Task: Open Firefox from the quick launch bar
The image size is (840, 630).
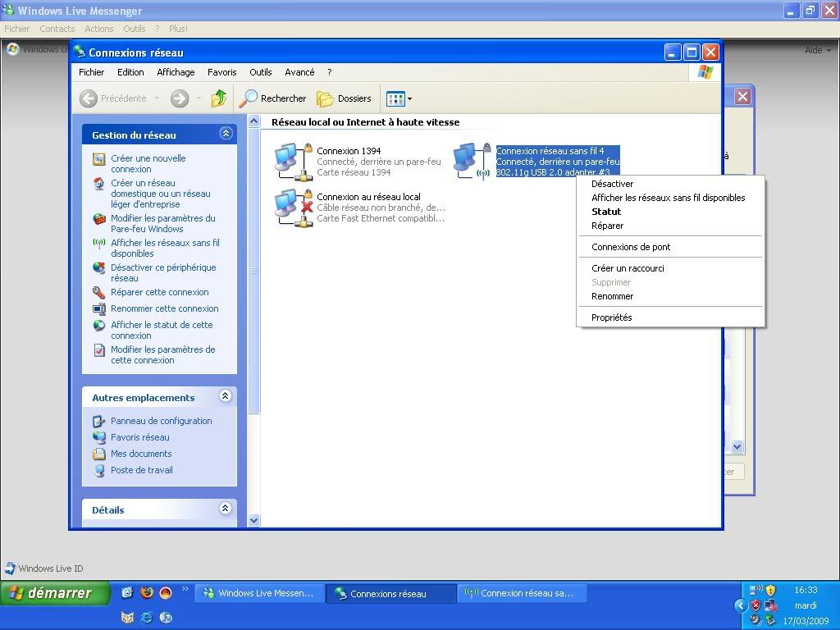Action: pos(147,592)
